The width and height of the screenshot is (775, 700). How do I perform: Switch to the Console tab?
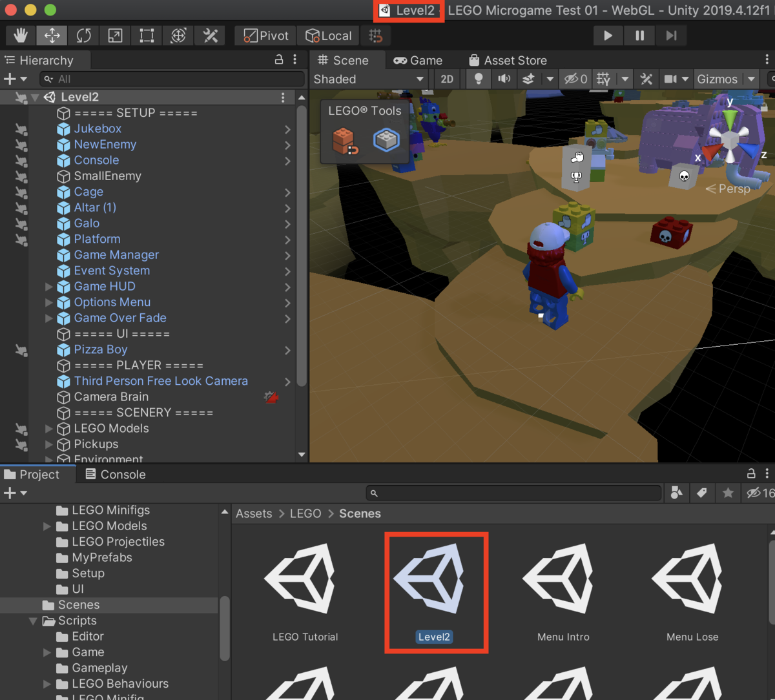point(116,474)
